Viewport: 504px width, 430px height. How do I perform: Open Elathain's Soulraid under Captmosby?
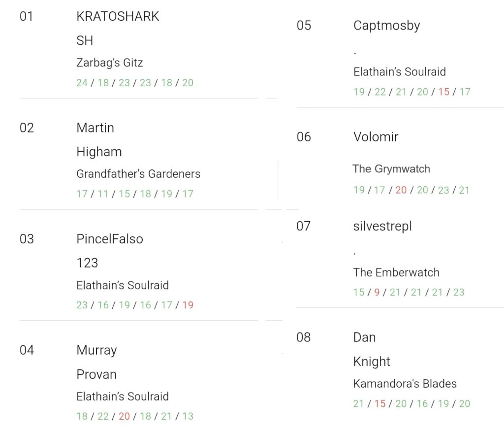point(400,71)
